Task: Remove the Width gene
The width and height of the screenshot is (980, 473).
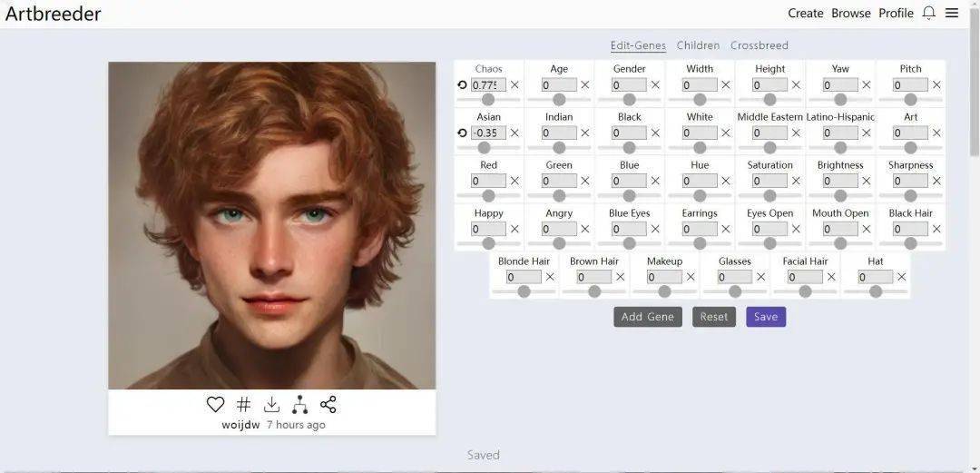Action: (x=726, y=85)
